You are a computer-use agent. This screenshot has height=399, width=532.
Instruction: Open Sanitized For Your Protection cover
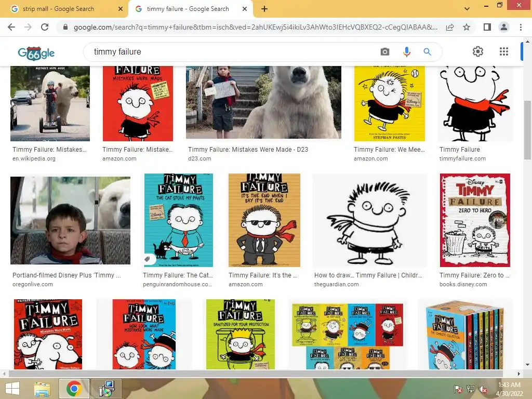241,334
